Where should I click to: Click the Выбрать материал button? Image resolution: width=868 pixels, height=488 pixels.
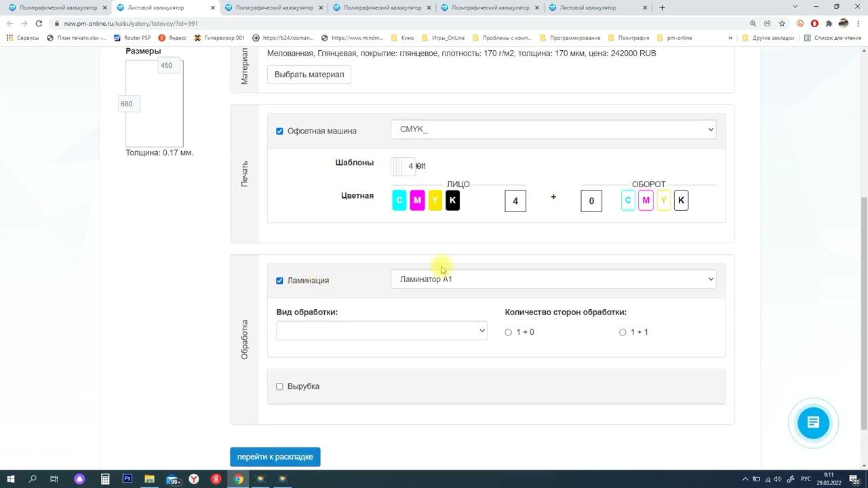pos(309,75)
